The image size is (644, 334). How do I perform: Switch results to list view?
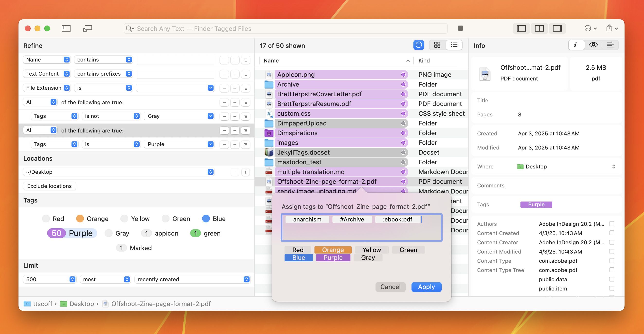click(x=454, y=45)
